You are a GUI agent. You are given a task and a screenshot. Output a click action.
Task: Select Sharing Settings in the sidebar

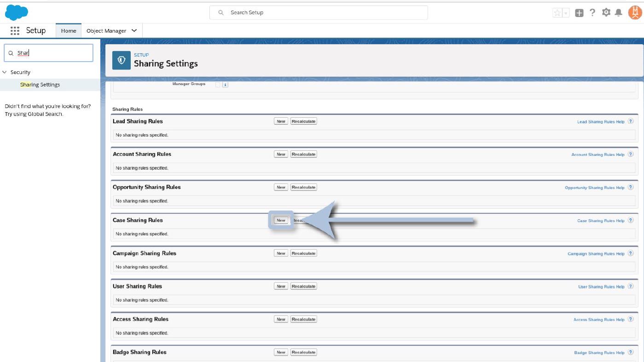[40, 85]
